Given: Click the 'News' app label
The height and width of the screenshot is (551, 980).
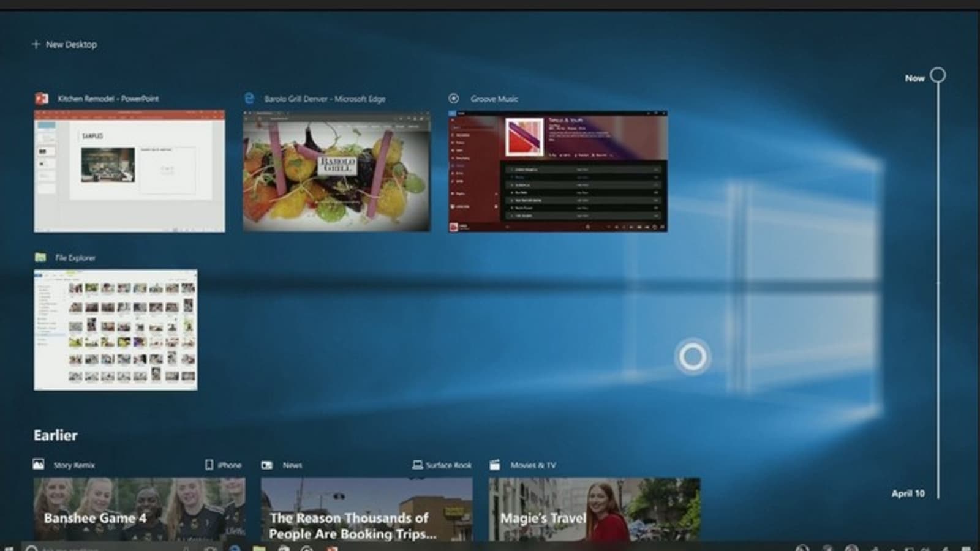Looking at the screenshot, I should (x=292, y=465).
